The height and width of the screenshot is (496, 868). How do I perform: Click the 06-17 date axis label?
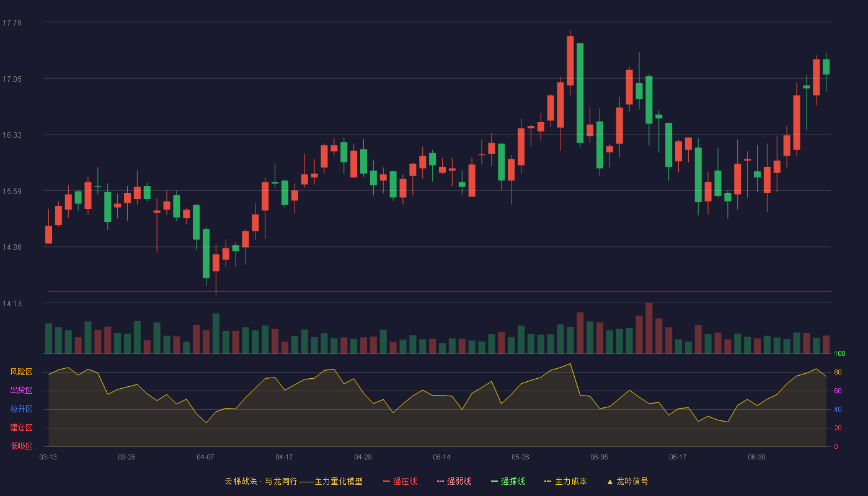coord(678,457)
